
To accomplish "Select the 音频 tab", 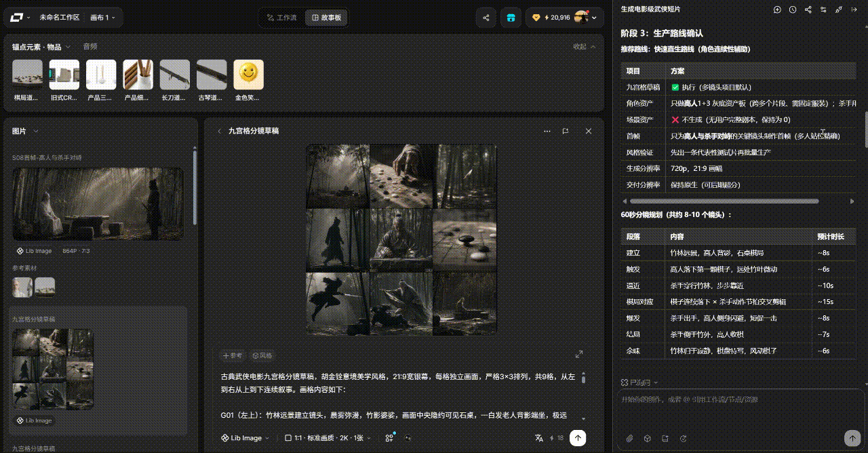I will pyautogui.click(x=90, y=47).
